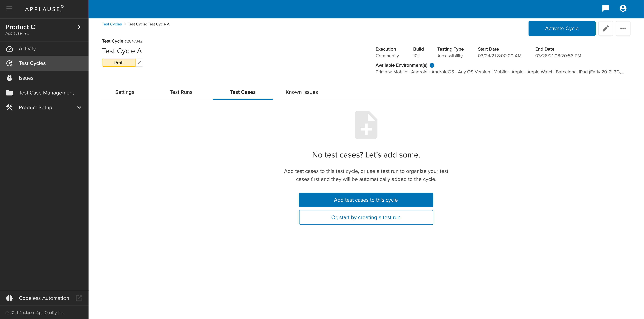The width and height of the screenshot is (644, 319).
Task: Click the Product Setup tools icon
Action: [x=9, y=107]
